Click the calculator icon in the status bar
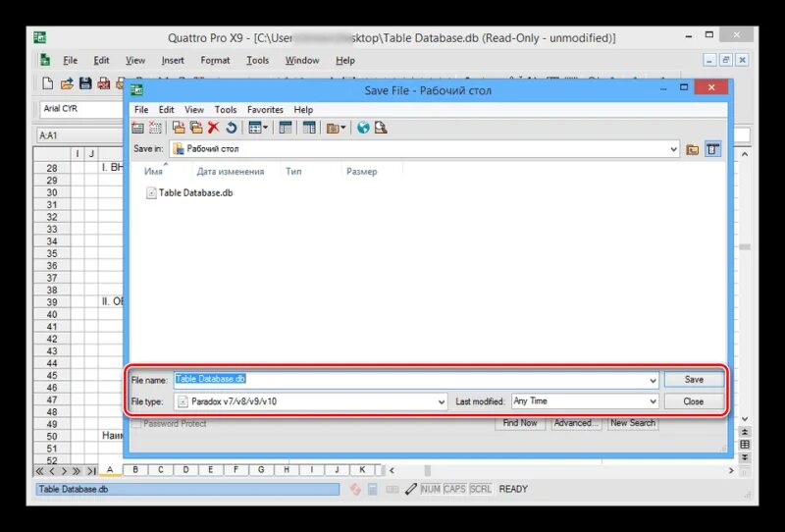The image size is (785, 532). [373, 489]
